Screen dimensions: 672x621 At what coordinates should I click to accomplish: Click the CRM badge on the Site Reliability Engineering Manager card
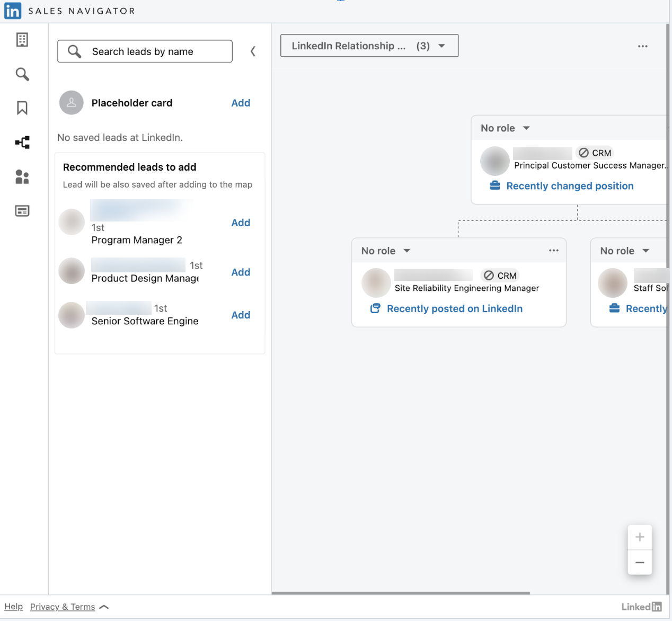(500, 276)
